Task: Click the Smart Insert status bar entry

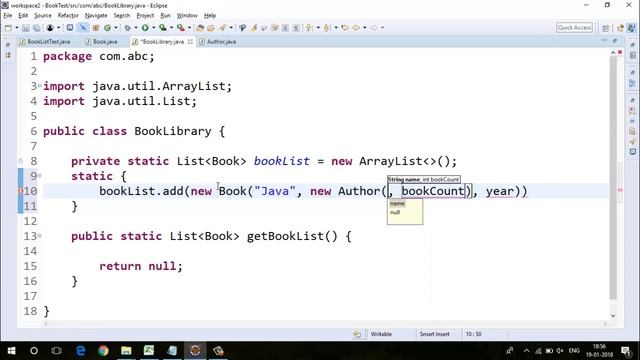Action: (x=434, y=334)
